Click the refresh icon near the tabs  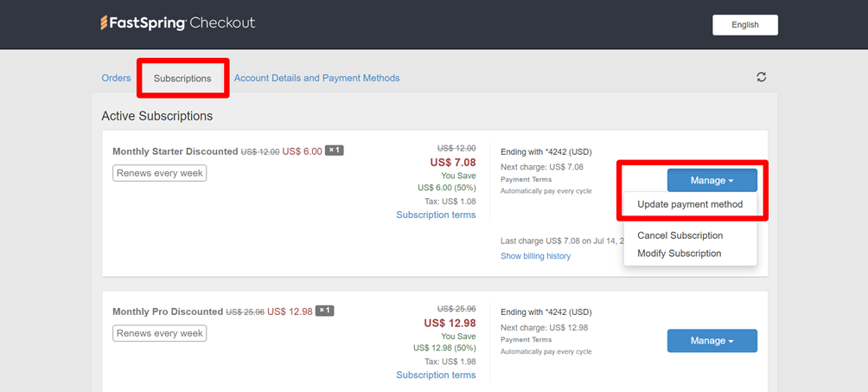coord(761,77)
